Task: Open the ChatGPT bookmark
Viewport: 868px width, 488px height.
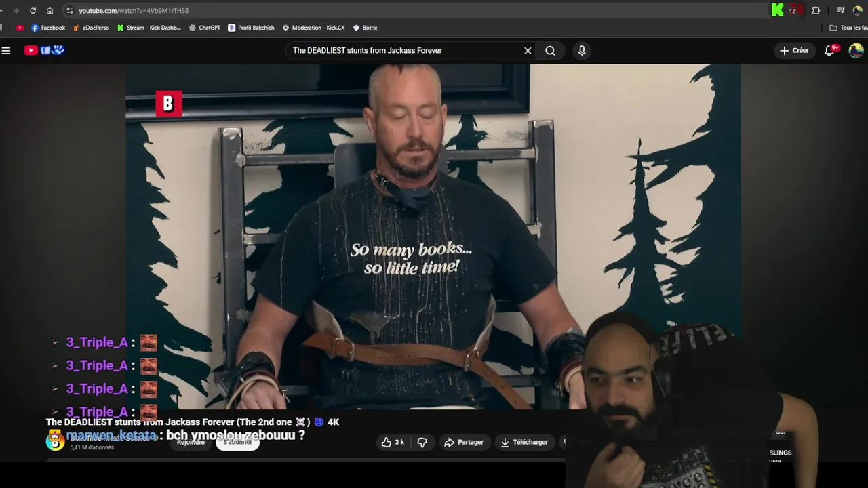Action: tap(205, 28)
